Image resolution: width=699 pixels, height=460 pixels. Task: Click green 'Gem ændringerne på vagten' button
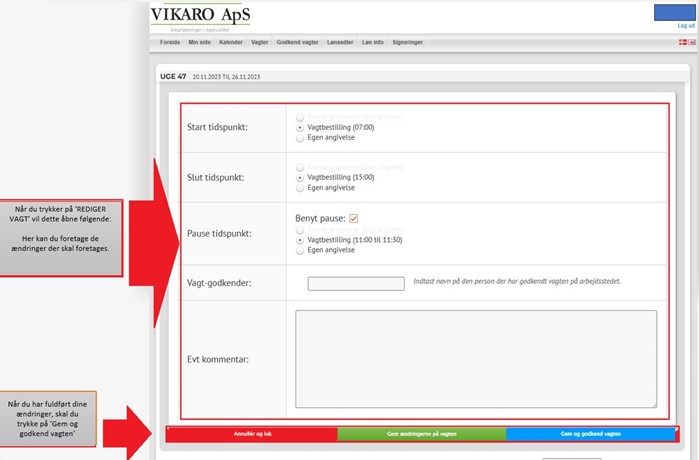point(421,434)
